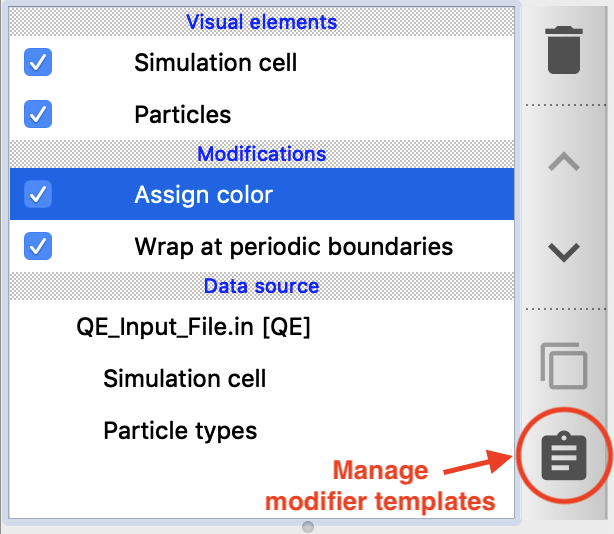Select the Particle types entry
Viewport: 614px width, 534px height.
180,431
